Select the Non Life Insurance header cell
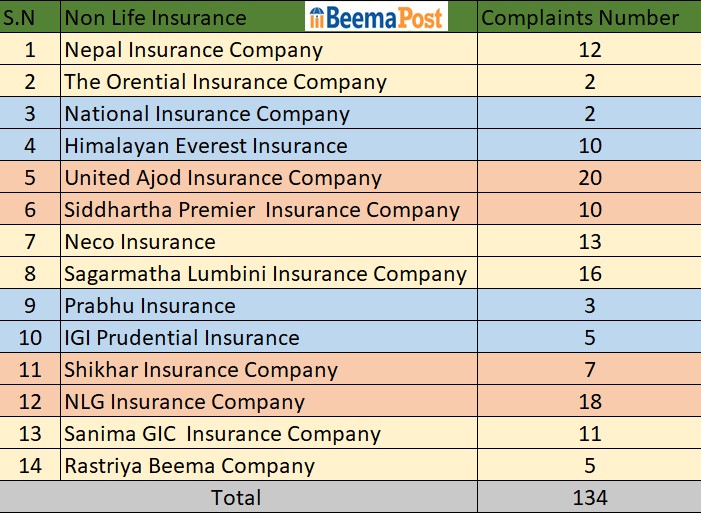 click(x=155, y=17)
